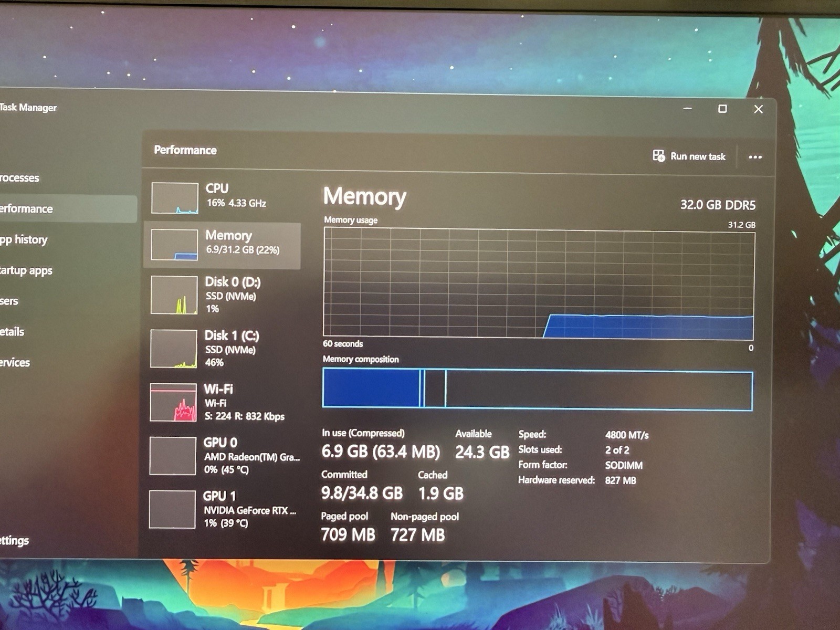
Task: Click the Memory usage graph area
Action: tap(539, 283)
